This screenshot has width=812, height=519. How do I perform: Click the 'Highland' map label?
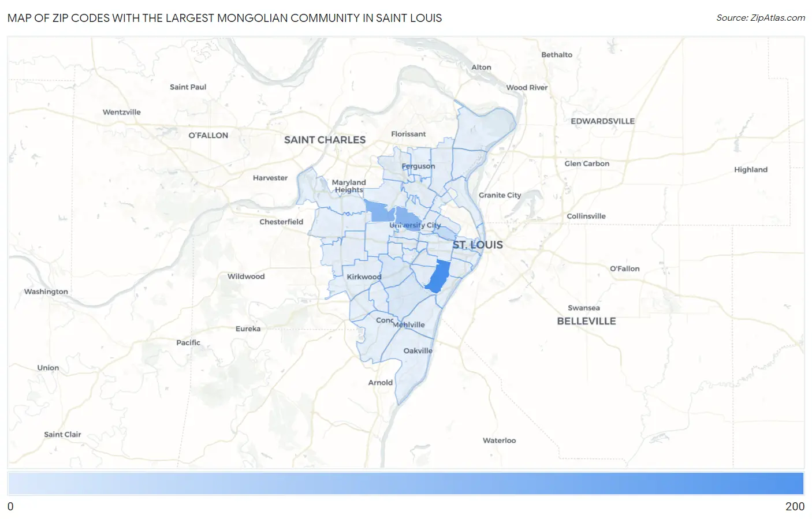point(751,170)
